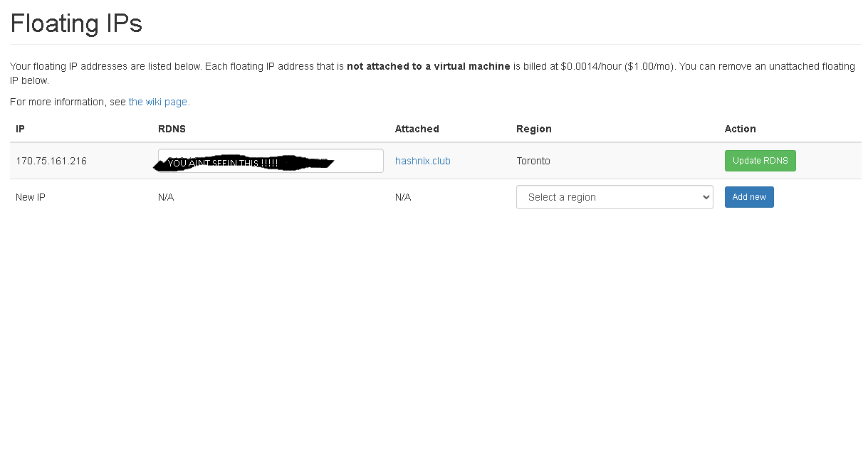Click the New IP row label

[x=31, y=197]
